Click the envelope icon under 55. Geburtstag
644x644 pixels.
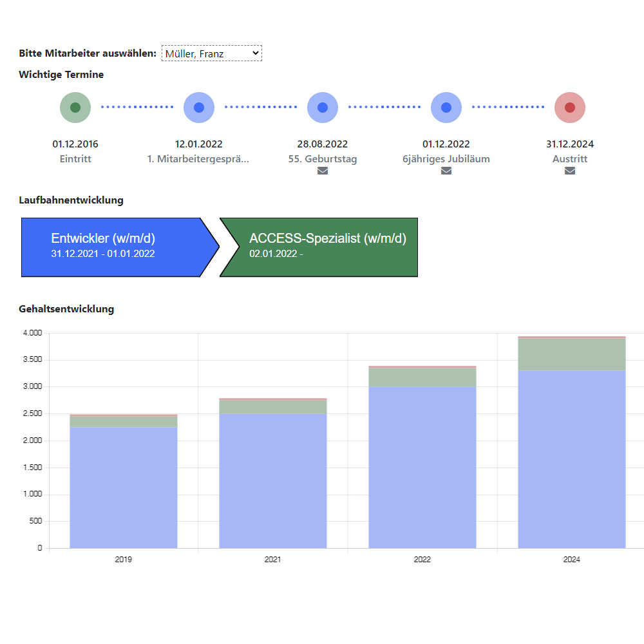[323, 171]
